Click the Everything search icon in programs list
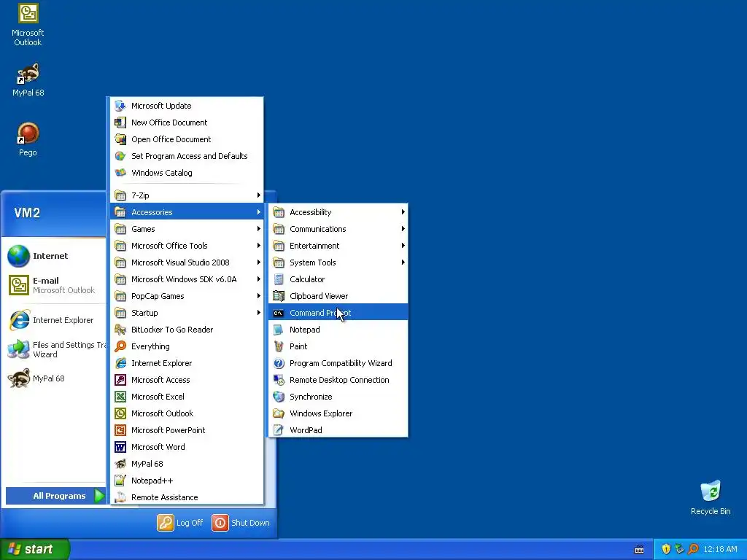 120,346
